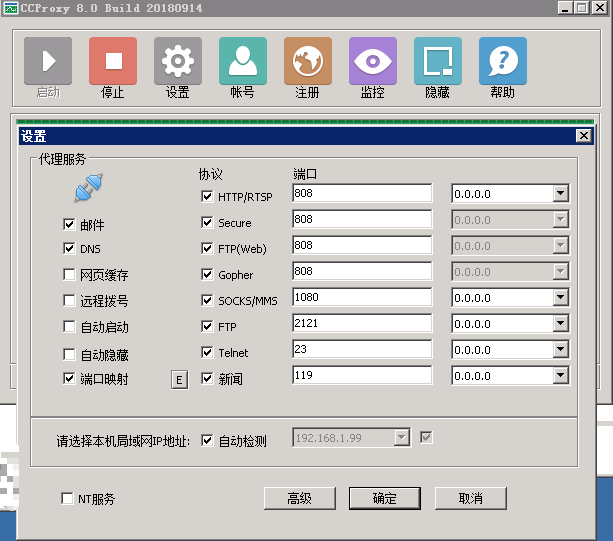Open the SOCKS/MMS bind address dropdown

point(561,297)
